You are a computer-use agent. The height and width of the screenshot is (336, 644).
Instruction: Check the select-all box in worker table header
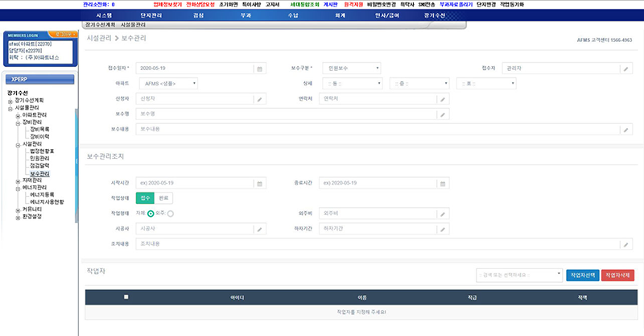click(x=125, y=297)
